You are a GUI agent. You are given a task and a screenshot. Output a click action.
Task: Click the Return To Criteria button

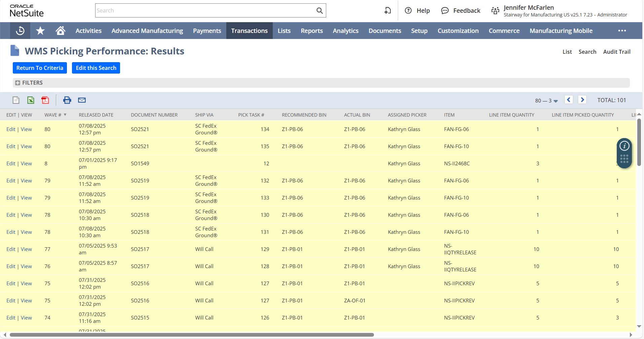(40, 68)
